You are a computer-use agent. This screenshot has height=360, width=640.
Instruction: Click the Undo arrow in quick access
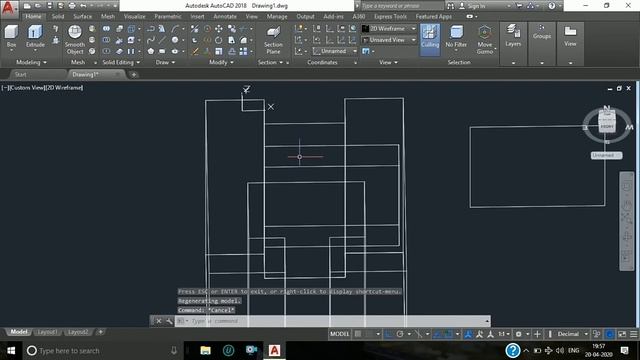point(83,6)
